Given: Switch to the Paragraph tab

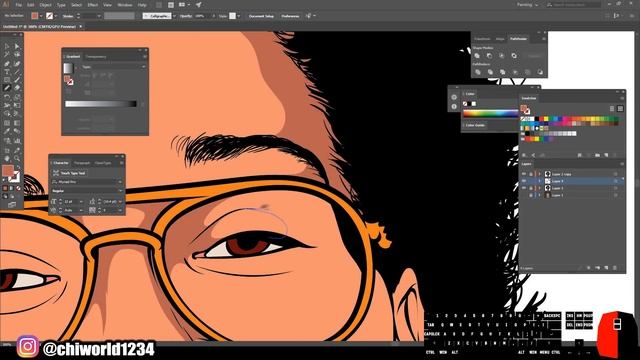Looking at the screenshot, I should coord(82,163).
